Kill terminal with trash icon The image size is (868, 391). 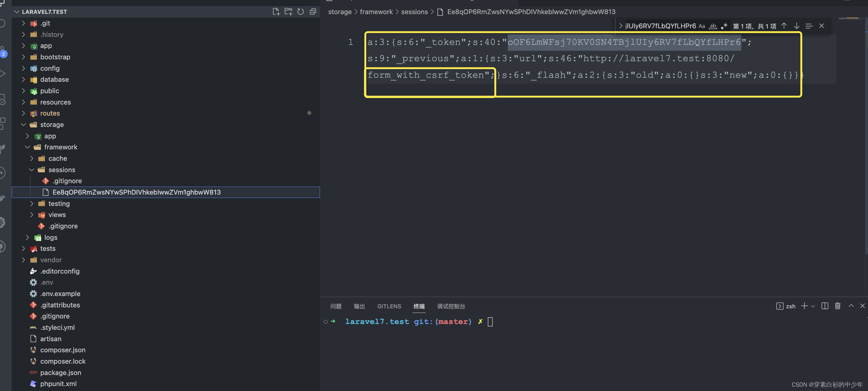(x=838, y=306)
